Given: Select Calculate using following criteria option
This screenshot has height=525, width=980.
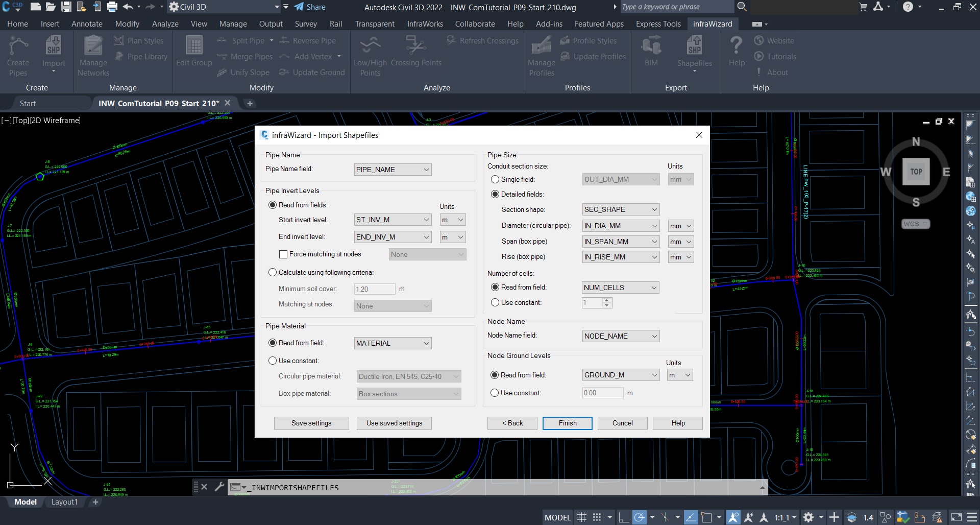Looking at the screenshot, I should tap(273, 273).
